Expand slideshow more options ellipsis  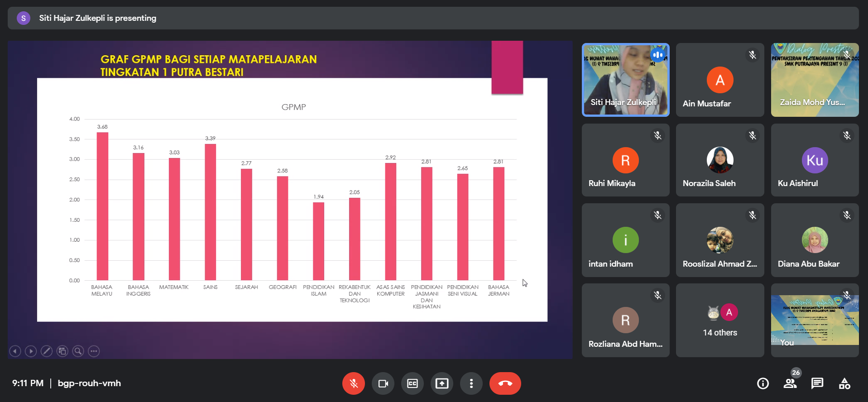tap(94, 351)
